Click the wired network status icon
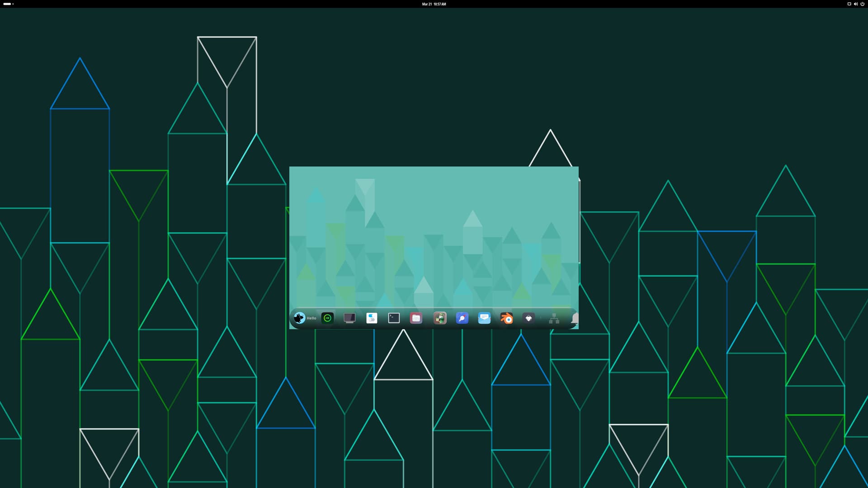 [x=849, y=4]
